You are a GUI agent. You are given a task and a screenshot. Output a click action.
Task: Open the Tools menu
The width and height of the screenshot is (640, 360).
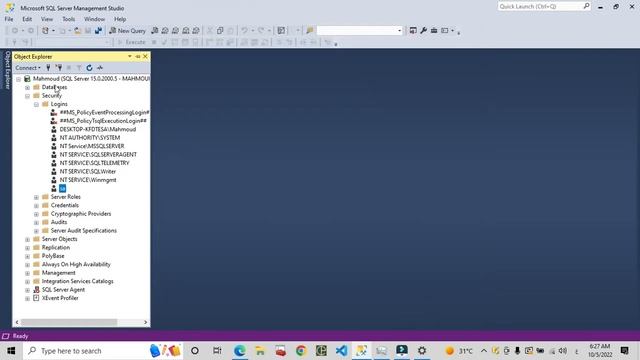point(69,19)
